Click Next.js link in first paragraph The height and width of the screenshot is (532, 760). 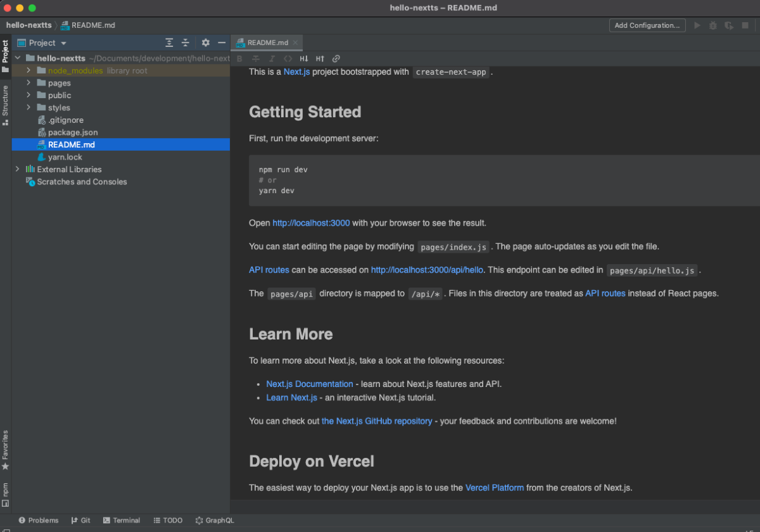point(296,72)
